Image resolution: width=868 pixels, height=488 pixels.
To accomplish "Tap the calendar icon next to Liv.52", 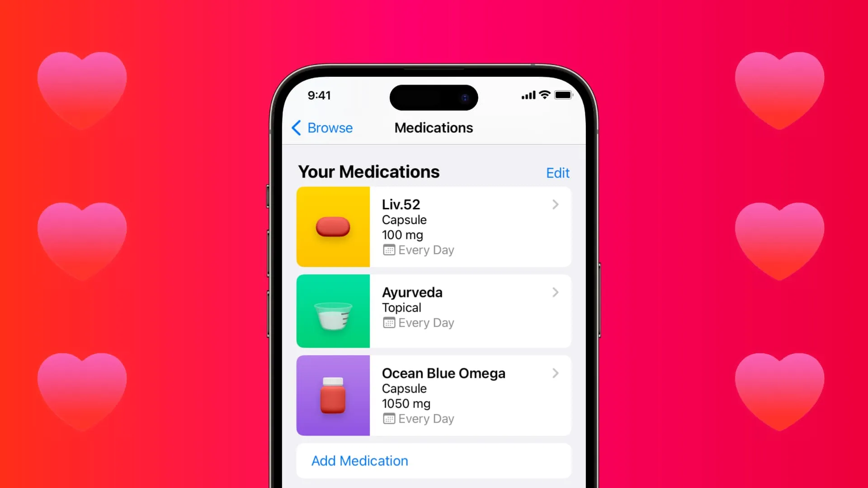I will (x=387, y=250).
